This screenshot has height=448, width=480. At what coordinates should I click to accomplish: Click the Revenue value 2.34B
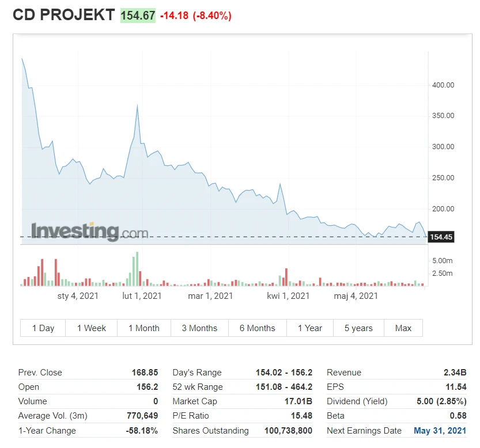(x=455, y=373)
